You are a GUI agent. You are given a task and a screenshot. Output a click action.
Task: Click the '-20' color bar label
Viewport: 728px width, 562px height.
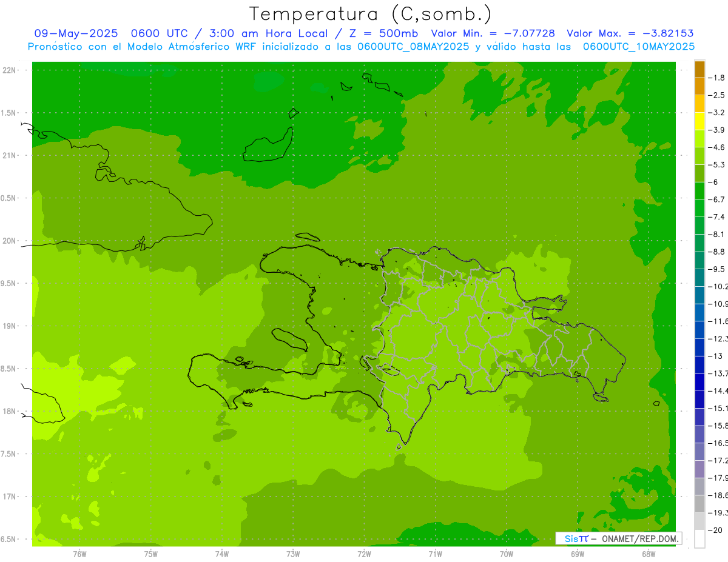click(716, 530)
